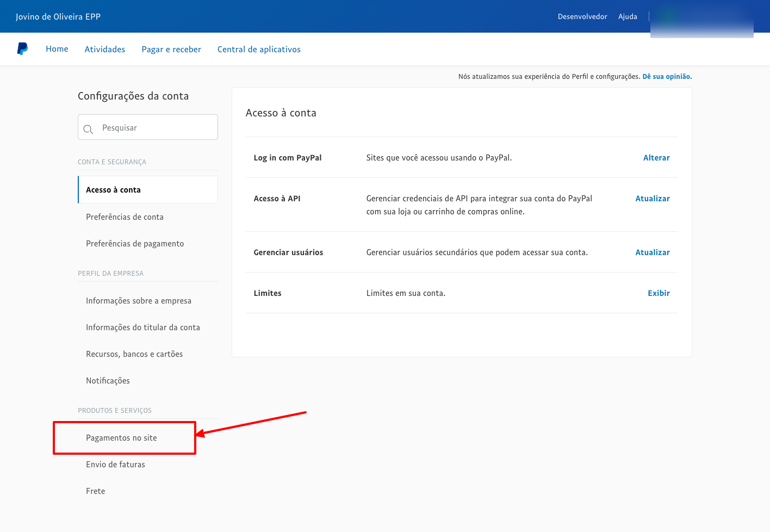
Task: Open Central de aplicativos
Action: tap(259, 50)
